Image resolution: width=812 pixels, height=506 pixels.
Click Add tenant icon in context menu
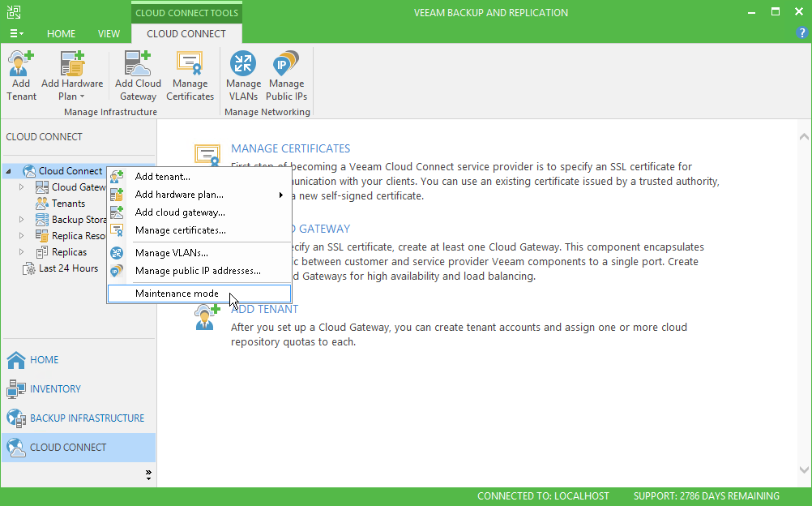pyautogui.click(x=117, y=177)
